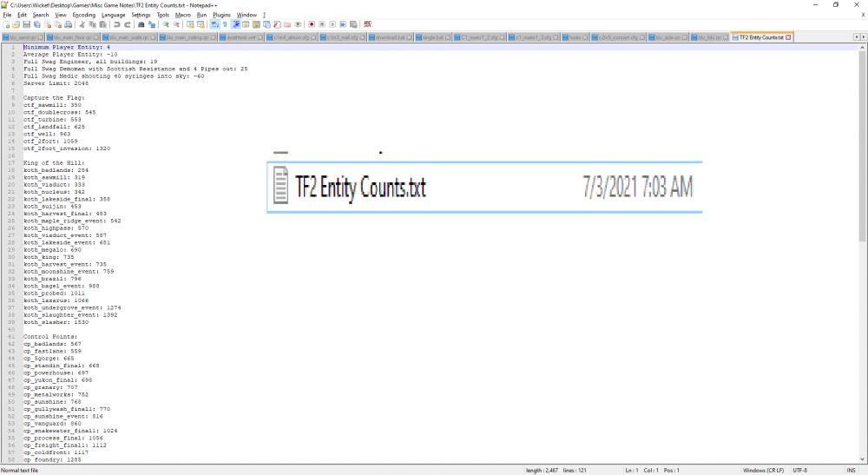Click the line 'Server Limit: 2048'

(56, 83)
